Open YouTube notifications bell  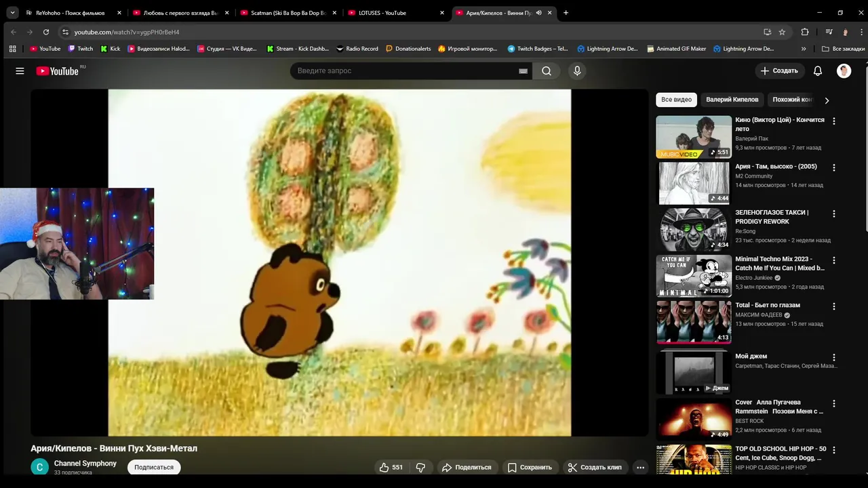818,70
